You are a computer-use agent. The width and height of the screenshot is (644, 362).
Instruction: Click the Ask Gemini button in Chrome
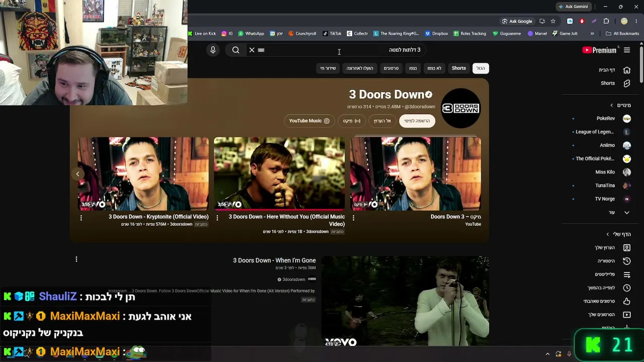coord(573,7)
